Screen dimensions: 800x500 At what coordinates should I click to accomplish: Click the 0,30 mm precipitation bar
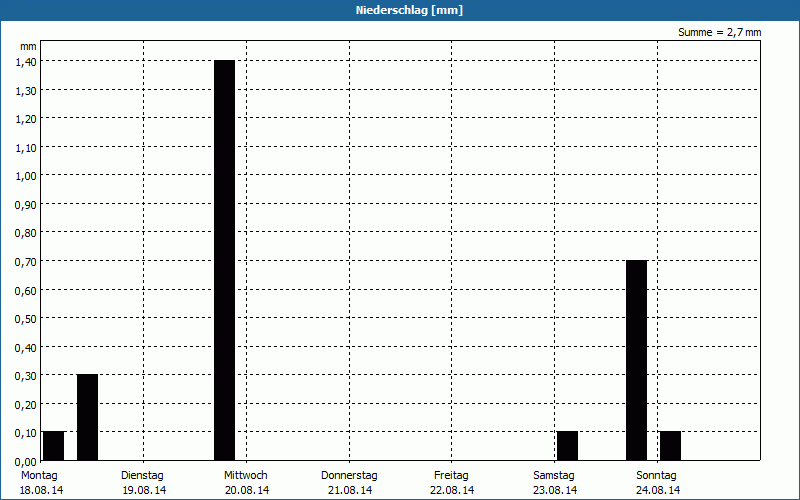coord(87,417)
